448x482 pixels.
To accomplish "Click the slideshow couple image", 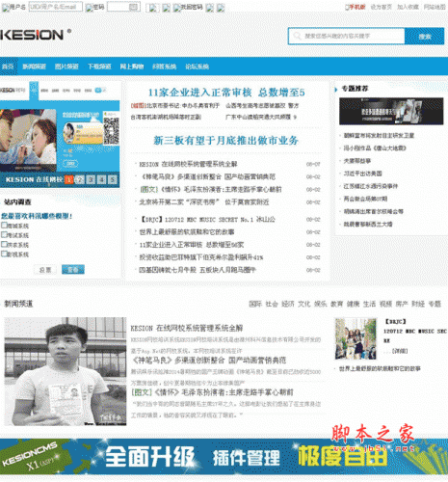I will tap(28, 141).
